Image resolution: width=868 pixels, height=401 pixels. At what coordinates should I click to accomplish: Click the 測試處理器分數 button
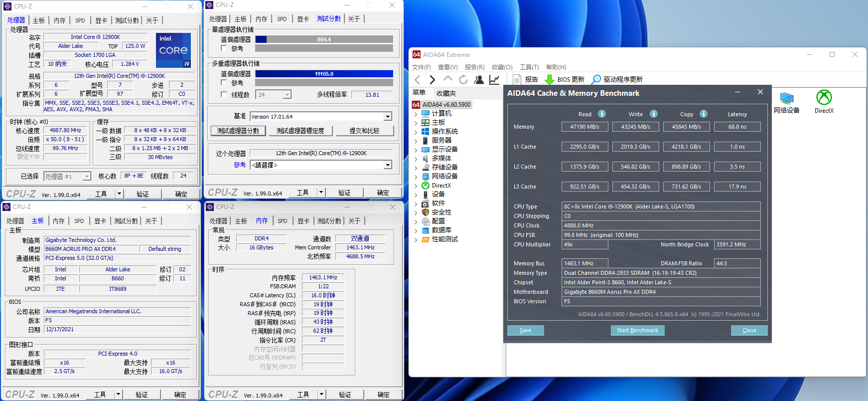coord(238,131)
